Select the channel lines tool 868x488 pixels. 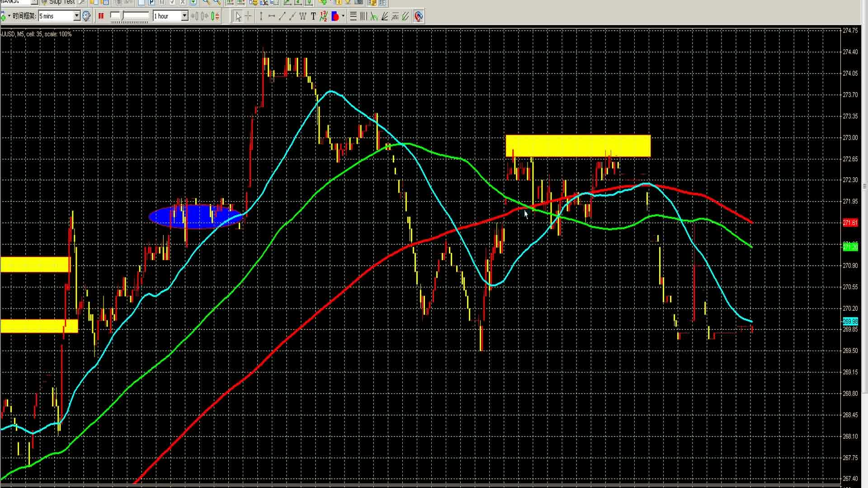pos(395,17)
